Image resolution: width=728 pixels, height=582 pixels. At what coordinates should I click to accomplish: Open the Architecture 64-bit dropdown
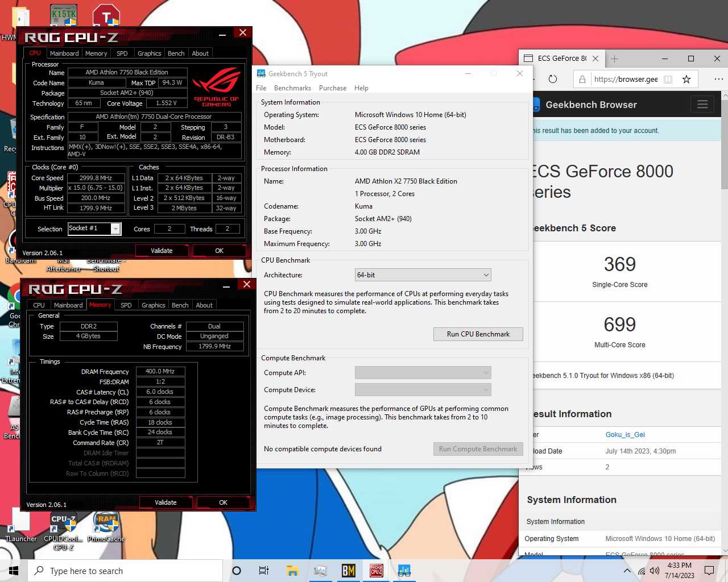[x=423, y=275]
